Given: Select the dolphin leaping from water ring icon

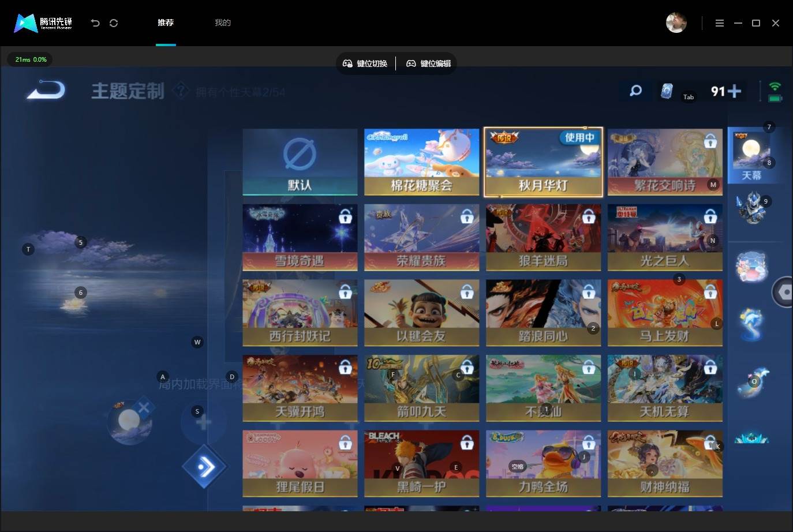Looking at the screenshot, I should click(x=751, y=324).
